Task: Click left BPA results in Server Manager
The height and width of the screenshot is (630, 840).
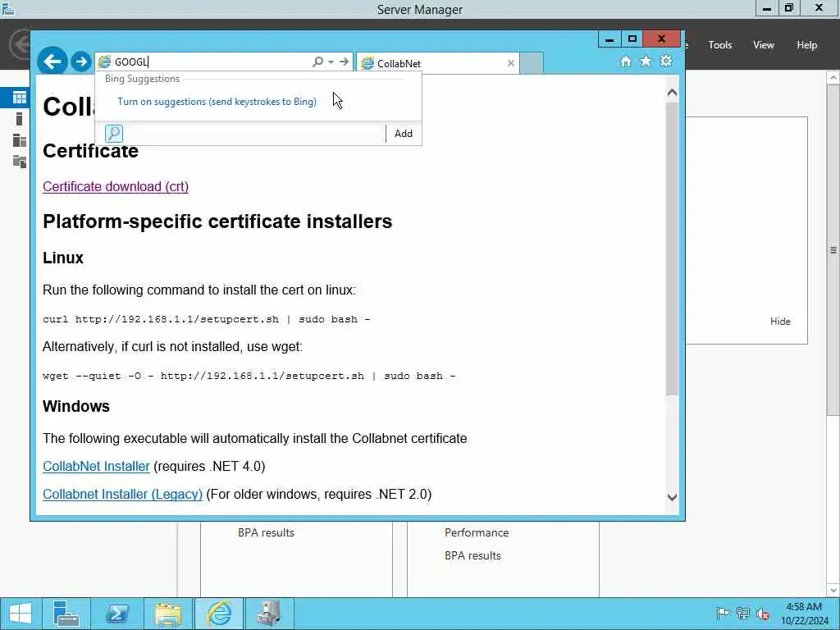Action: [267, 532]
